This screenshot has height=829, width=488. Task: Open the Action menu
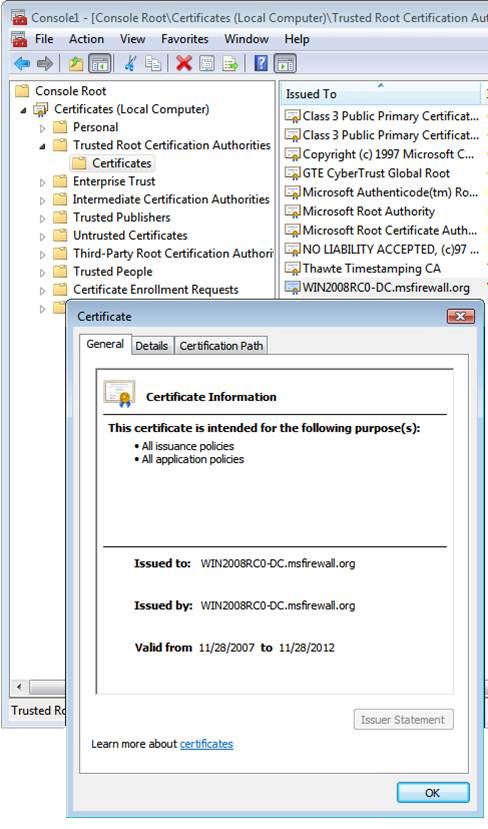tap(86, 39)
